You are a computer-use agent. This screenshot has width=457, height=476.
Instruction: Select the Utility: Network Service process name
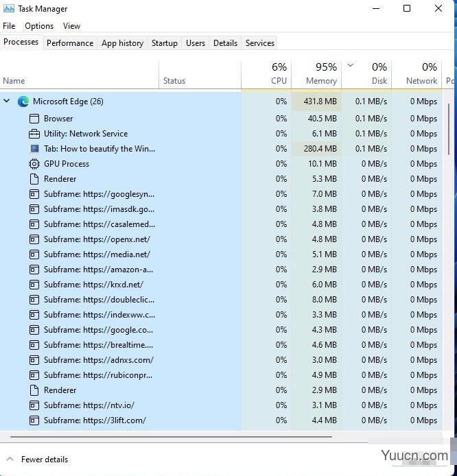point(86,134)
